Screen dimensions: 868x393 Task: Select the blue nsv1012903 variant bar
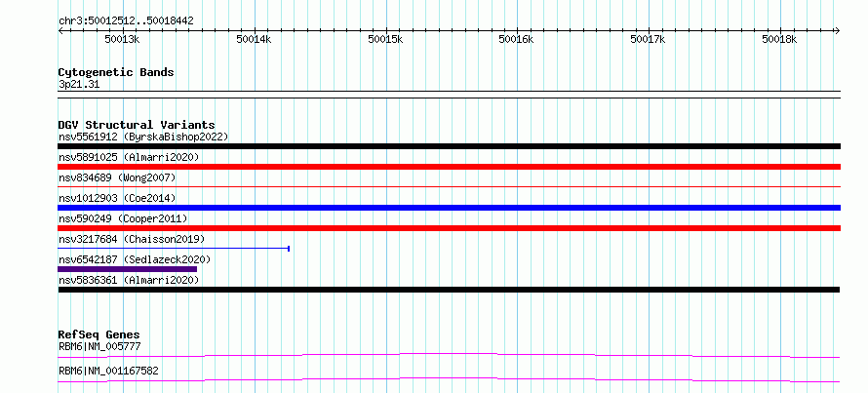(x=449, y=208)
